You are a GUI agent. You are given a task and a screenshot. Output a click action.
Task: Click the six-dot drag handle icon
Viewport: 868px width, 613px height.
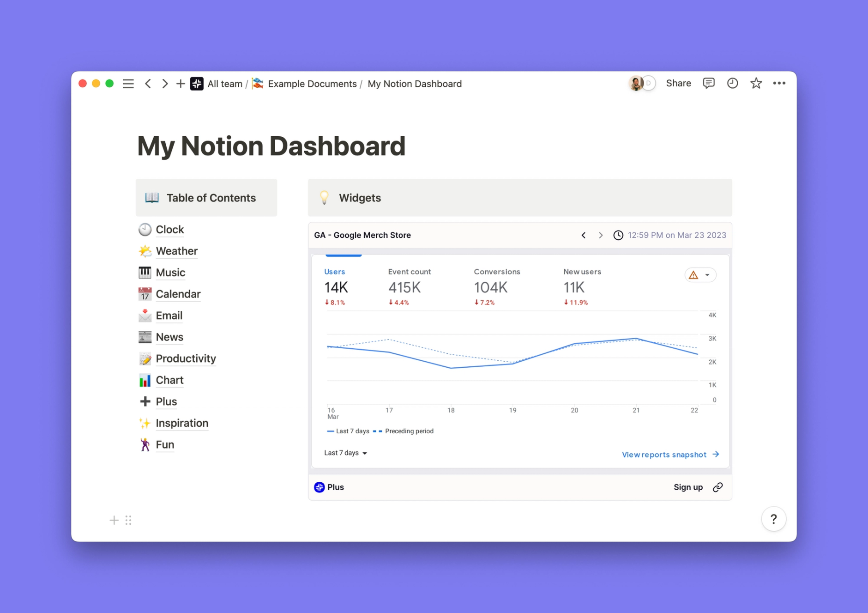pyautogui.click(x=128, y=520)
